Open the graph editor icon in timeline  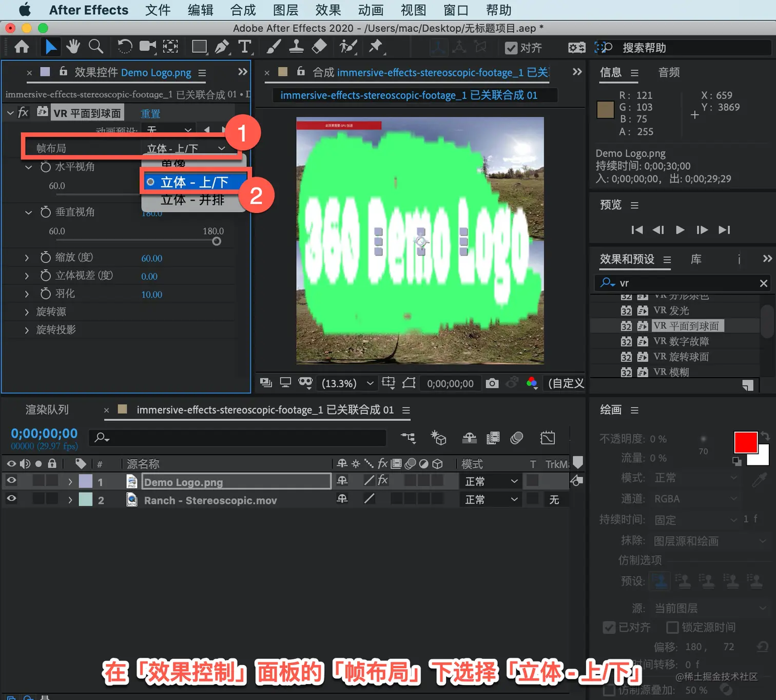click(x=548, y=438)
